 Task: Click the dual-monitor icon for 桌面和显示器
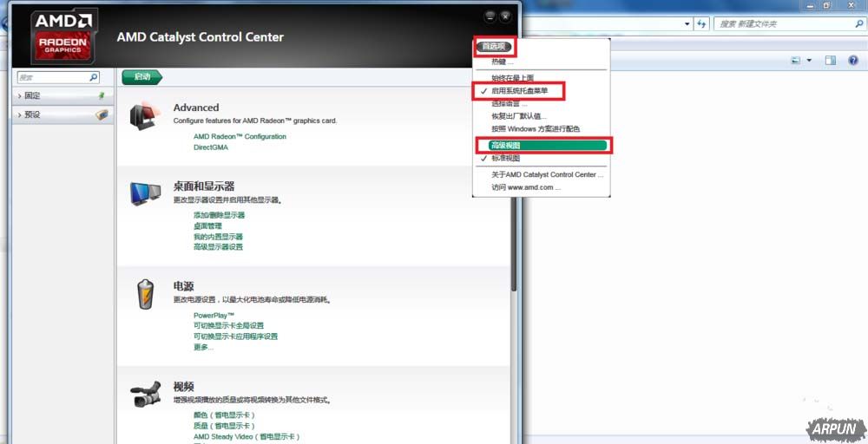point(145,193)
